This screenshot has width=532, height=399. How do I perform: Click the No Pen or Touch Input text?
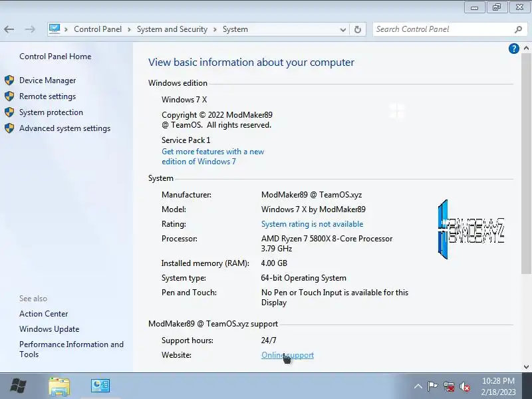point(334,297)
